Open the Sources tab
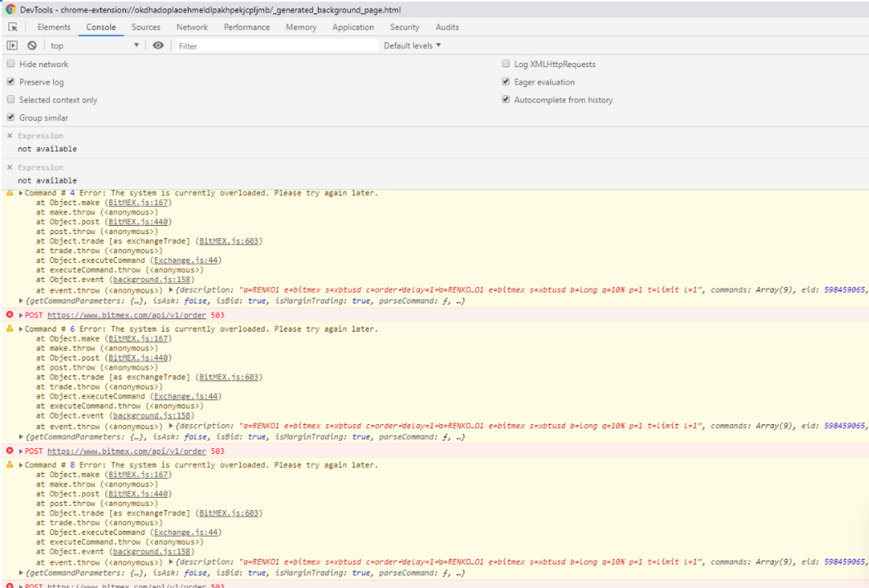Viewport: 869px width, 588px height. pos(146,27)
